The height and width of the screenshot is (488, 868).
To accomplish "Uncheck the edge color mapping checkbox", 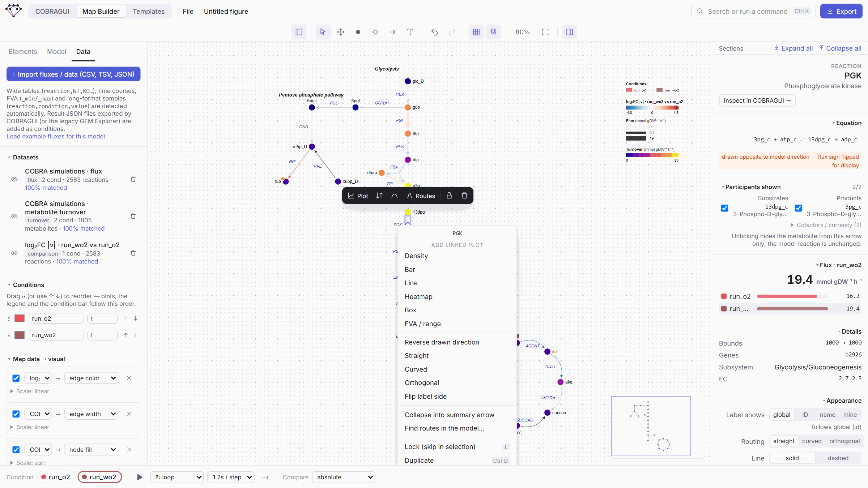I will point(16,378).
